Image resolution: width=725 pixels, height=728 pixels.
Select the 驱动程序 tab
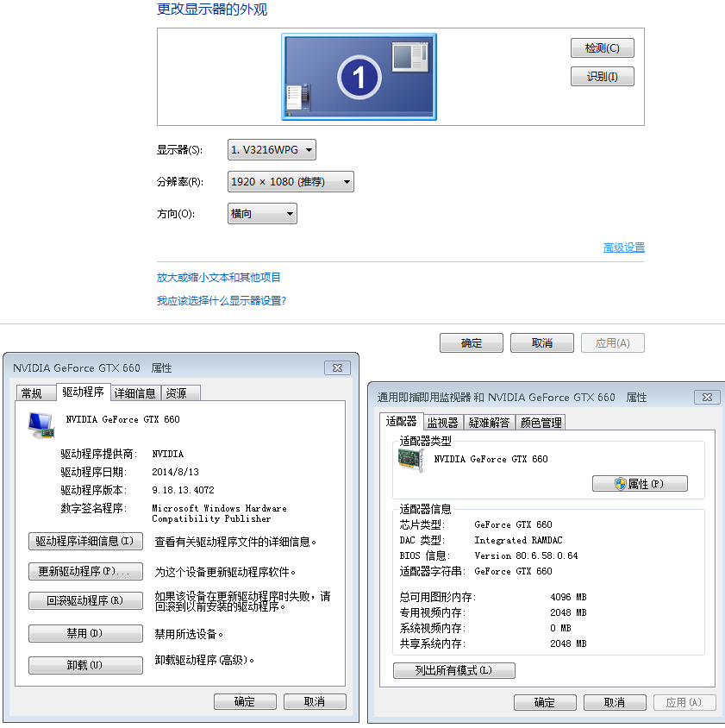coord(83,392)
